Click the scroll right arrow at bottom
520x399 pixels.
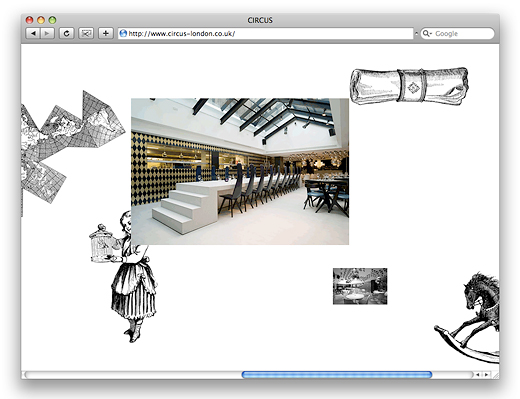pyautogui.click(x=486, y=375)
